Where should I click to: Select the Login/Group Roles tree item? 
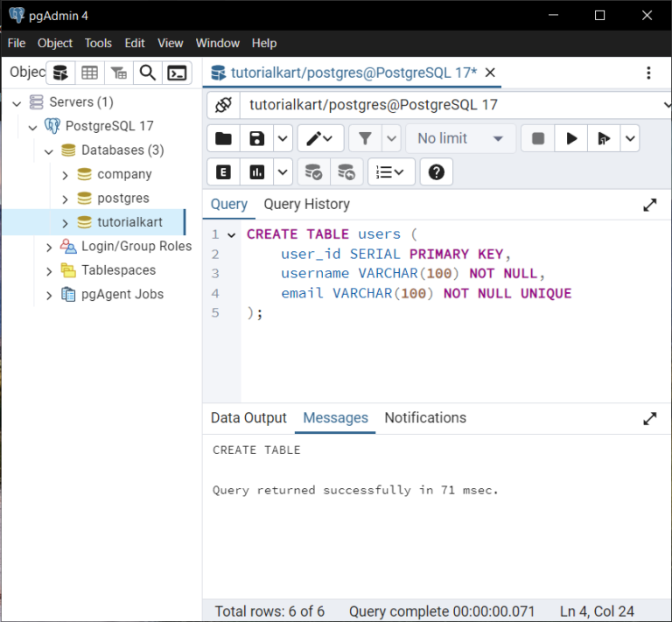click(136, 247)
